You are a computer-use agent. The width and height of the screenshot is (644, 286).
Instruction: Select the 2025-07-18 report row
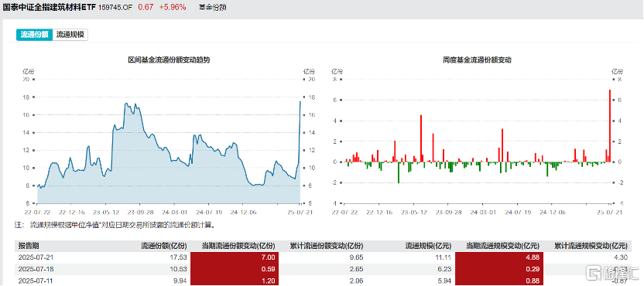tap(322, 268)
